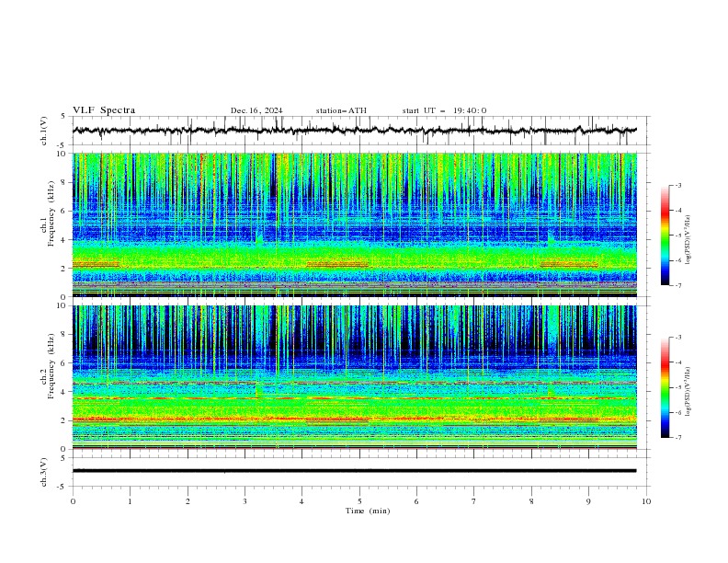Viewport: 728px width, 563px height.
Task: Click the "-7" tick on lower color bar
Action: pos(678,438)
